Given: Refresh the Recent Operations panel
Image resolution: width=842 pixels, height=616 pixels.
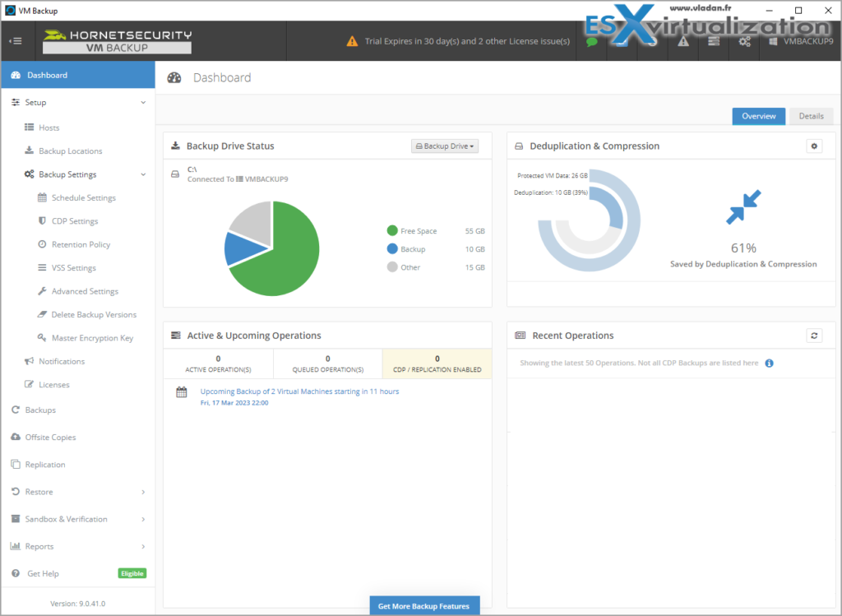Looking at the screenshot, I should pyautogui.click(x=814, y=336).
